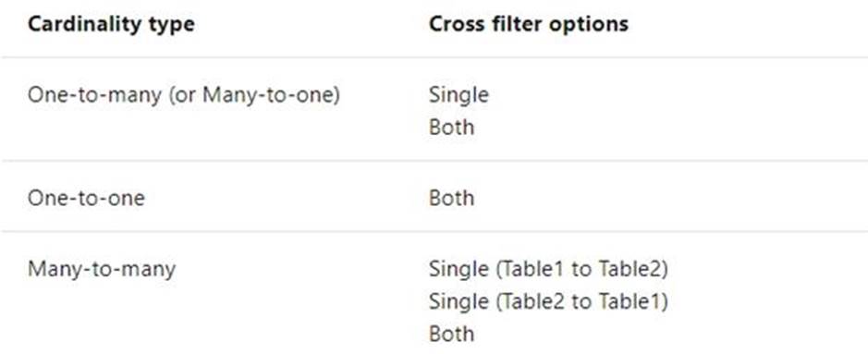Click the divider line beneath the header row

point(434,57)
